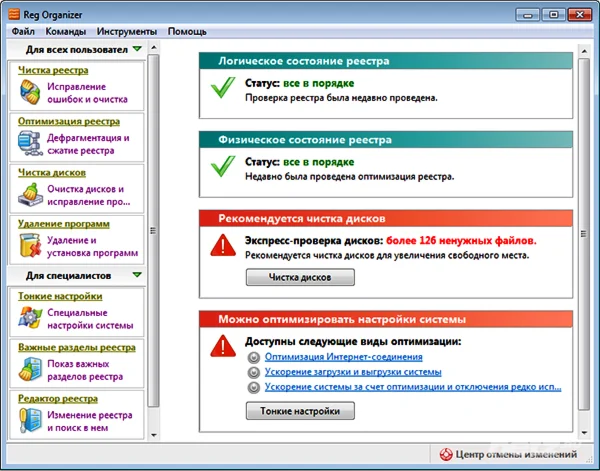Click main panel scrollbar down arrow
This screenshot has width=600, height=471.
coord(584,433)
